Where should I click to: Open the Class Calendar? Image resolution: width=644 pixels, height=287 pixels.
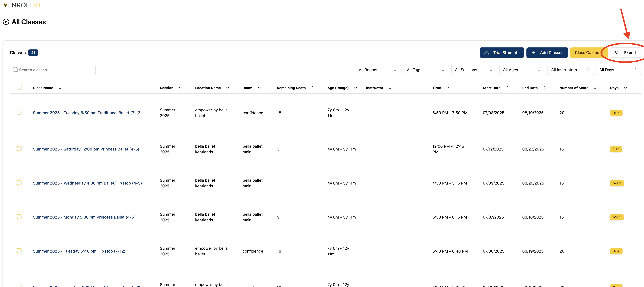coord(589,53)
